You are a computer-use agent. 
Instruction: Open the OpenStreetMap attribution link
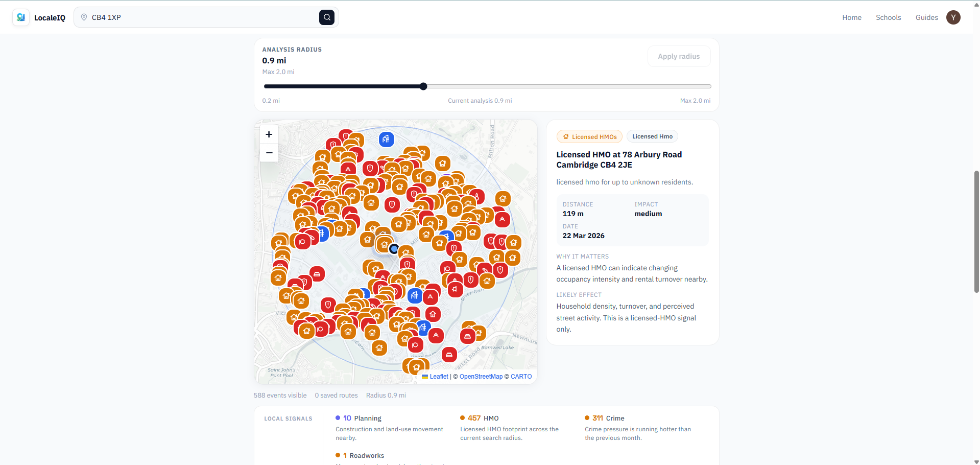[x=481, y=376]
